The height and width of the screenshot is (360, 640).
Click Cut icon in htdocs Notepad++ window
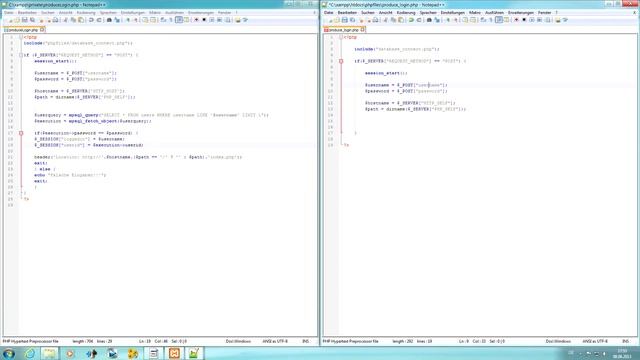point(385,20)
